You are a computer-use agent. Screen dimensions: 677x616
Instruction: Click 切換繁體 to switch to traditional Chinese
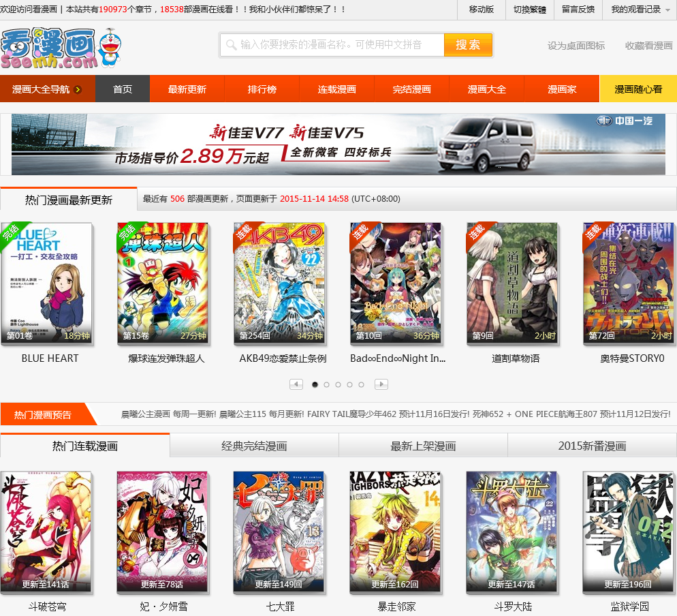pos(530,10)
